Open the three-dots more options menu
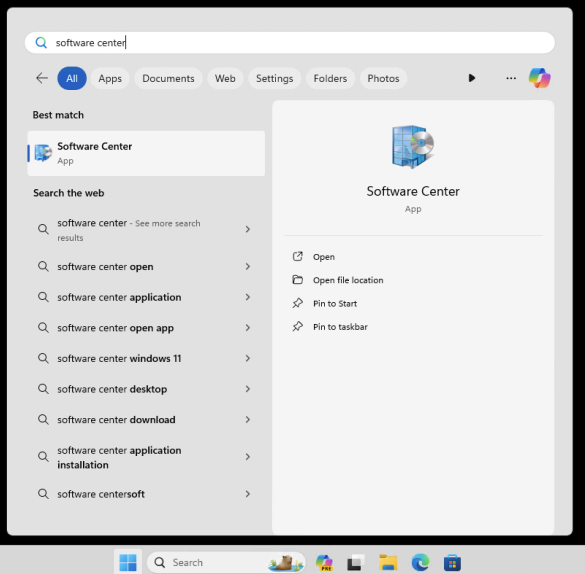 coord(511,78)
